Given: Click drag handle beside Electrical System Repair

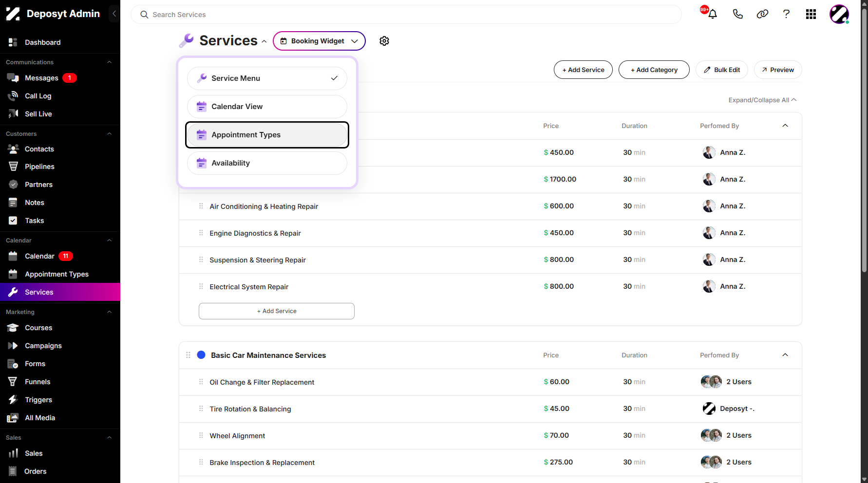Looking at the screenshot, I should [x=201, y=286].
